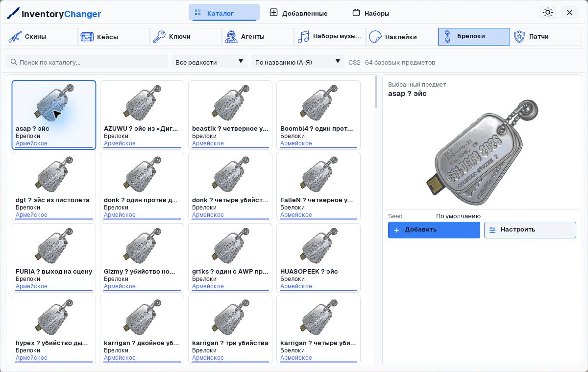Select the Boombl4 один против charm card
The image size is (588, 372).
[x=318, y=115]
